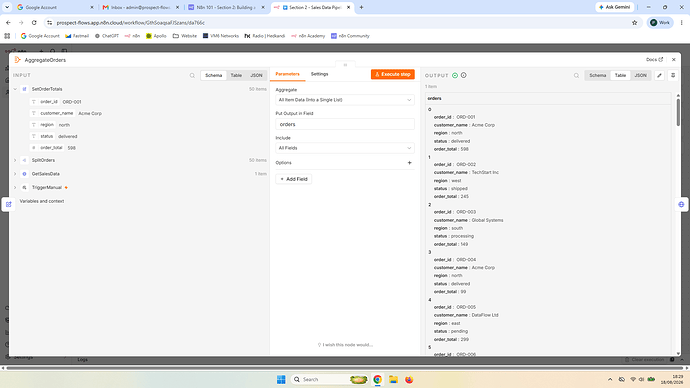Image resolution: width=690 pixels, height=388 pixels.
Task: Search the output panel data
Action: click(x=576, y=76)
